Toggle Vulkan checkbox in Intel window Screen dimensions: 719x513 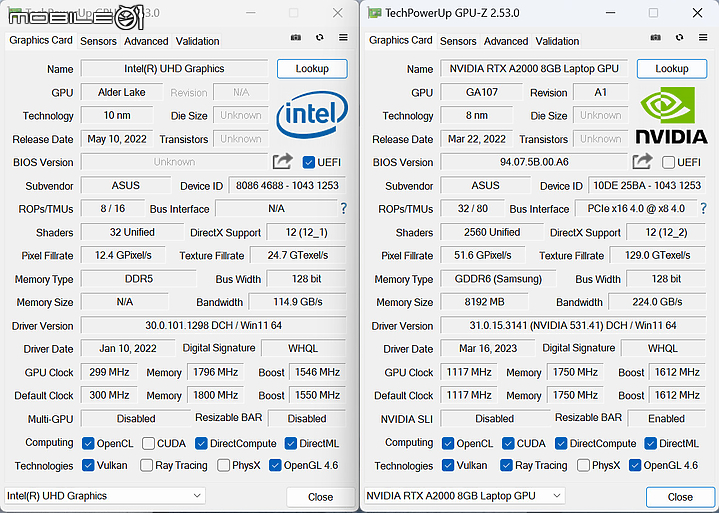coord(88,465)
